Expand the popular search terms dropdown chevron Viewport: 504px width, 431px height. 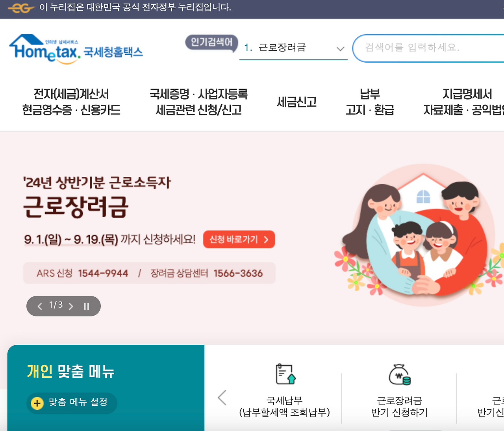[x=341, y=49]
